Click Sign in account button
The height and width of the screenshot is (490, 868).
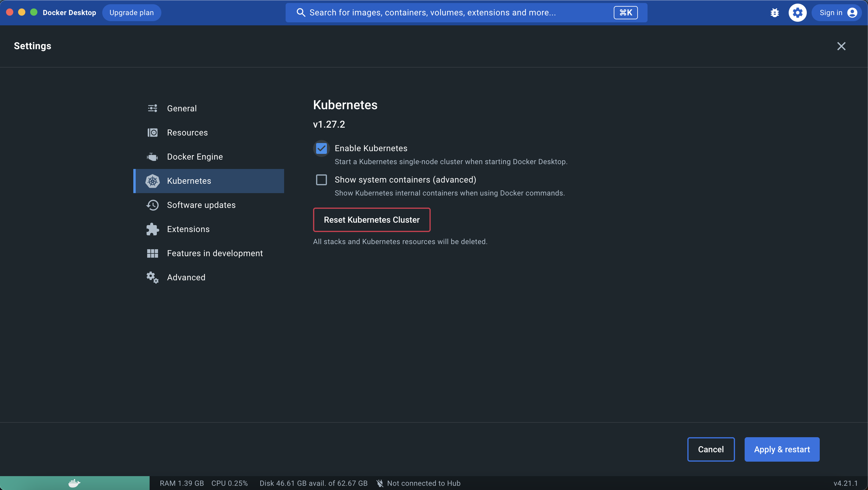pyautogui.click(x=837, y=13)
